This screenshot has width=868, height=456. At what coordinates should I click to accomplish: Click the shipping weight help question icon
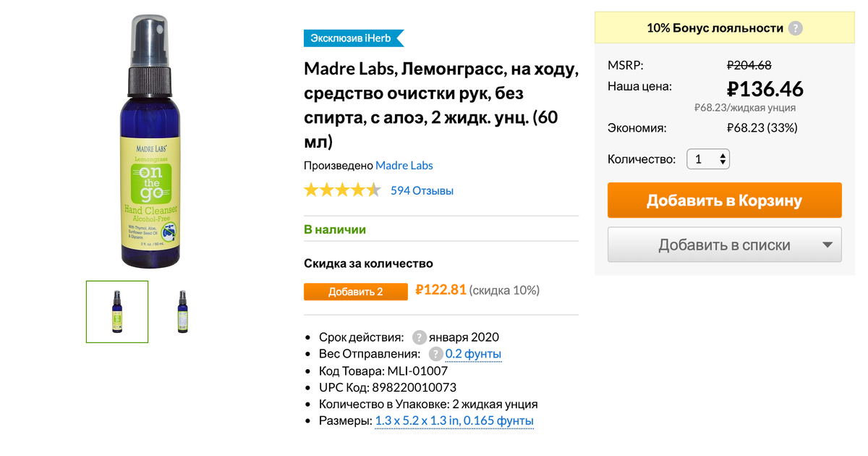[x=435, y=354]
